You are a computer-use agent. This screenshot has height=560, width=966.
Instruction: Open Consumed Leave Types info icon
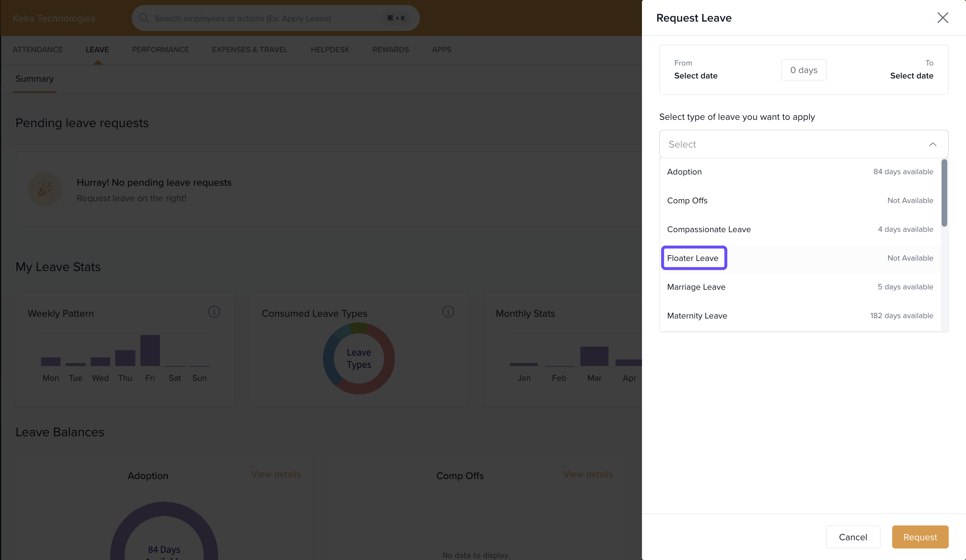click(x=448, y=312)
